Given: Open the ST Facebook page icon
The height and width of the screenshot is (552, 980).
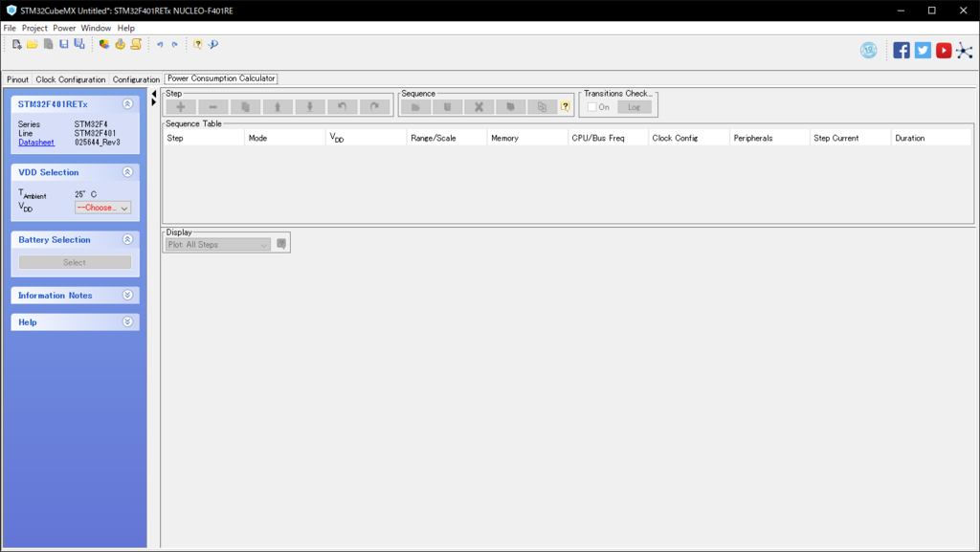Looking at the screenshot, I should point(902,51).
